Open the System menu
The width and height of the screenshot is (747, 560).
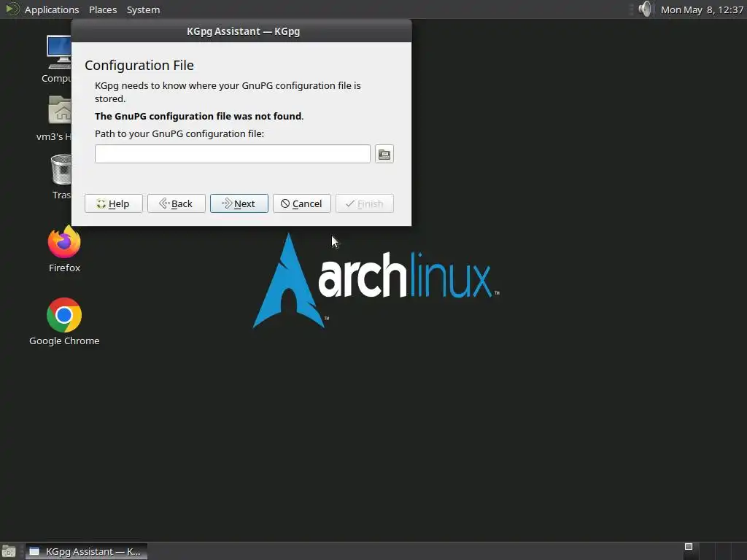pos(144,9)
